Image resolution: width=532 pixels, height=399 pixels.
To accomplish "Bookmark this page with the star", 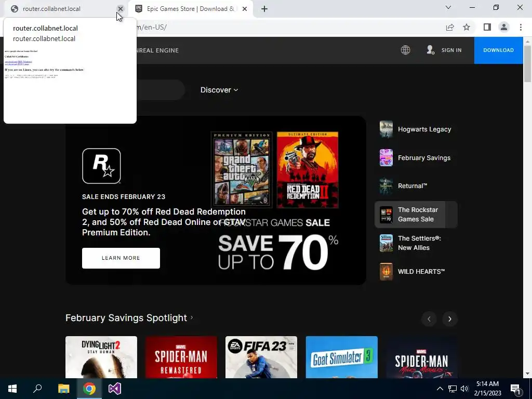I will pyautogui.click(x=467, y=27).
